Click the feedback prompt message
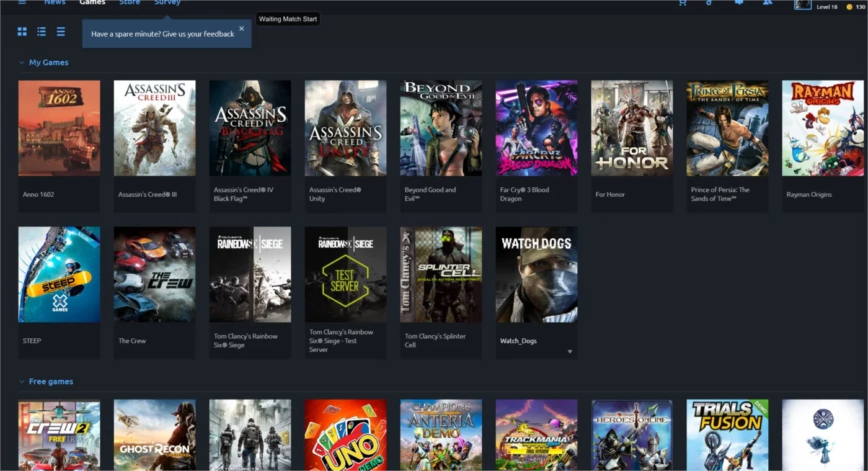The image size is (868, 471). (x=162, y=34)
